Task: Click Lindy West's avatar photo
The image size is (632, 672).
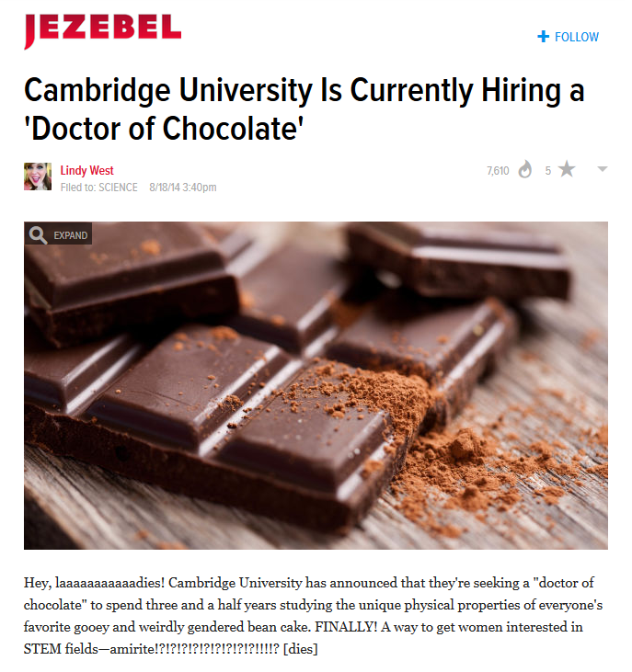Action: [38, 177]
